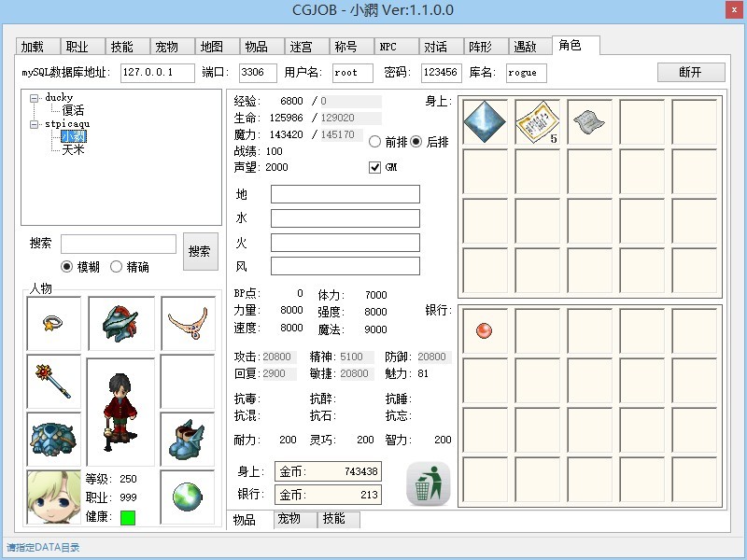Image resolution: width=747 pixels, height=560 pixels.
Task: Click the trash can delete icon
Action: point(428,483)
